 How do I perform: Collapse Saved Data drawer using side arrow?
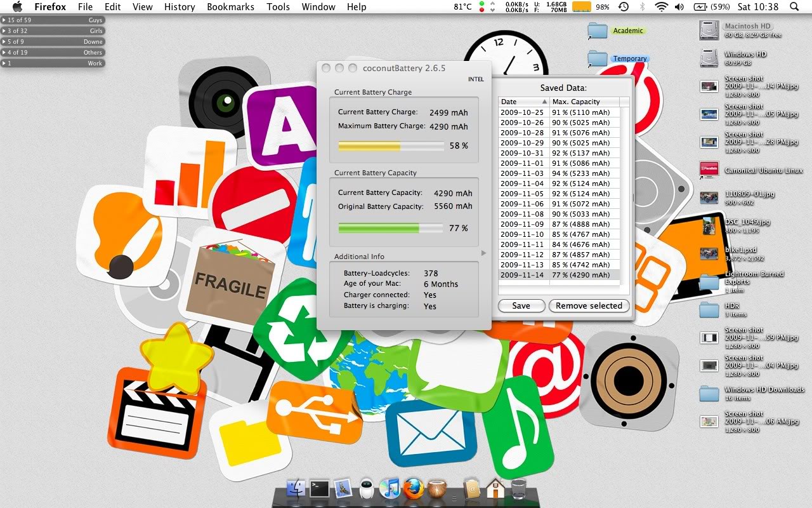coord(483,253)
